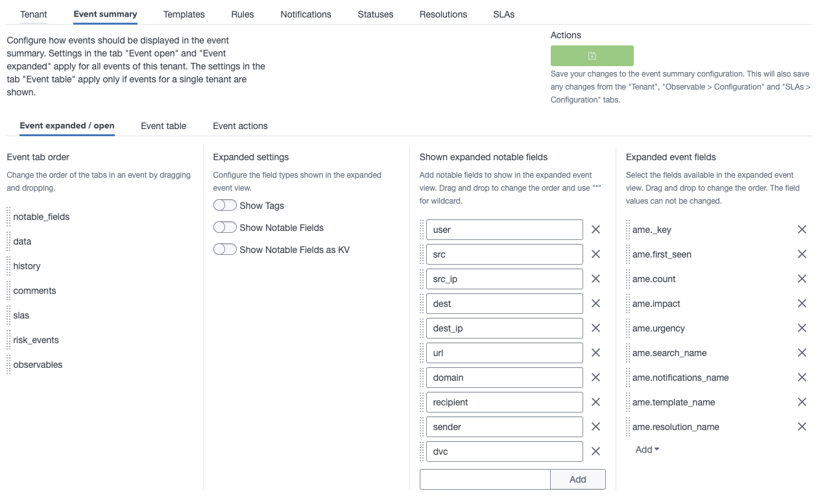This screenshot has width=818, height=504.
Task: Click the drag handle beside "observables"
Action: (x=8, y=365)
